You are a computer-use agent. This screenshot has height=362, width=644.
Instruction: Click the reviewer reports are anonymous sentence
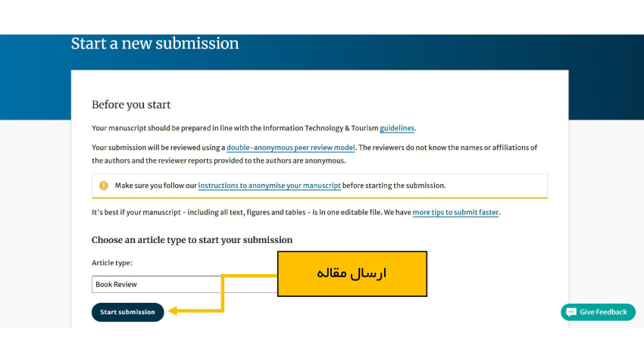click(218, 161)
